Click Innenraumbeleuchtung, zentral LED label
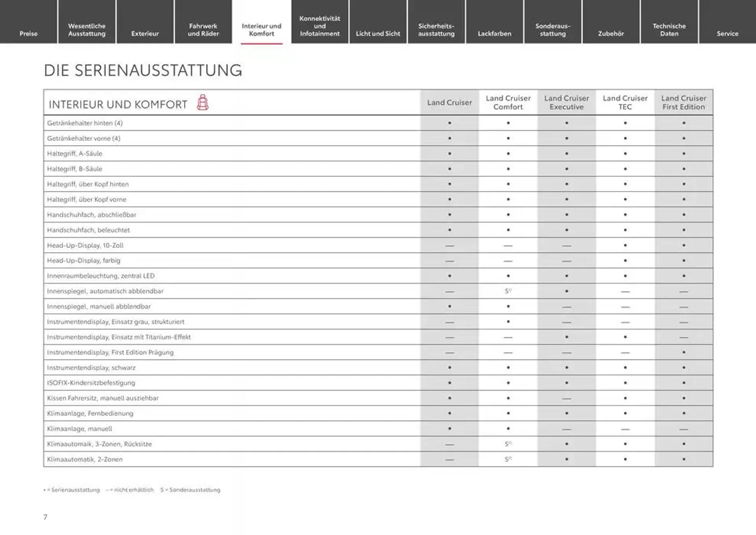 [x=101, y=276]
